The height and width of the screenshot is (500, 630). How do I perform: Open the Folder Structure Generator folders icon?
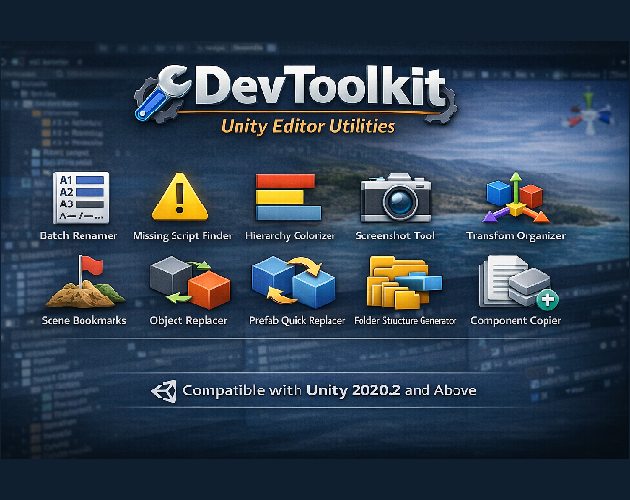(x=404, y=283)
